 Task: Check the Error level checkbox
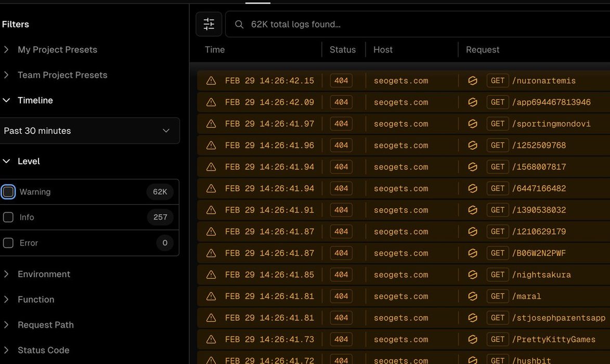(8, 243)
